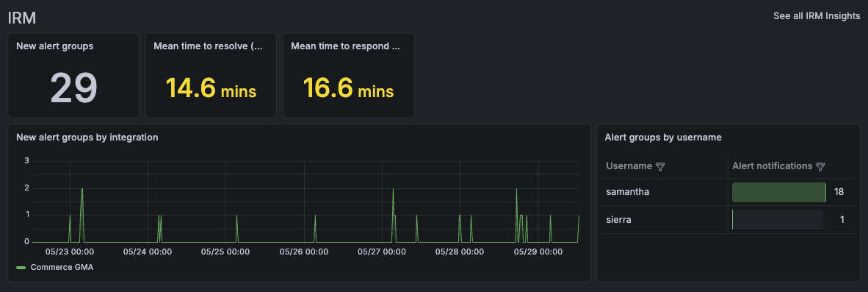Click the Mean time to respond panel title
This screenshot has height=292, width=868.
pos(345,46)
